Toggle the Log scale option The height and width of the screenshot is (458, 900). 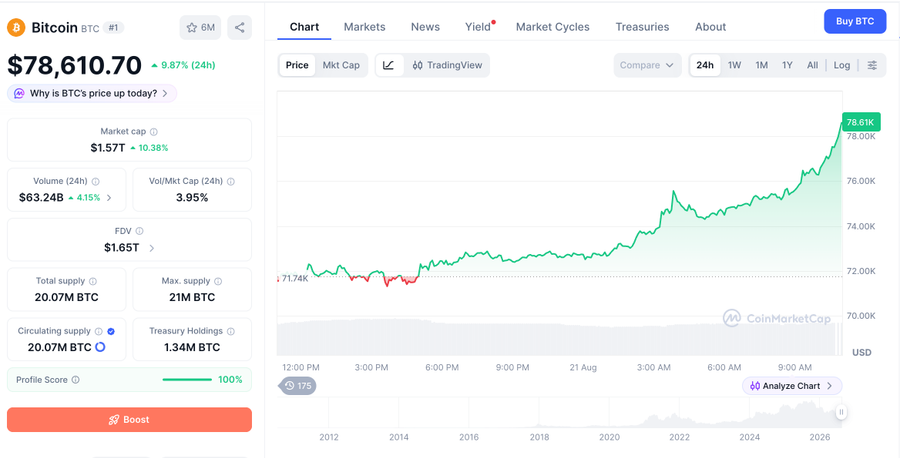click(841, 65)
